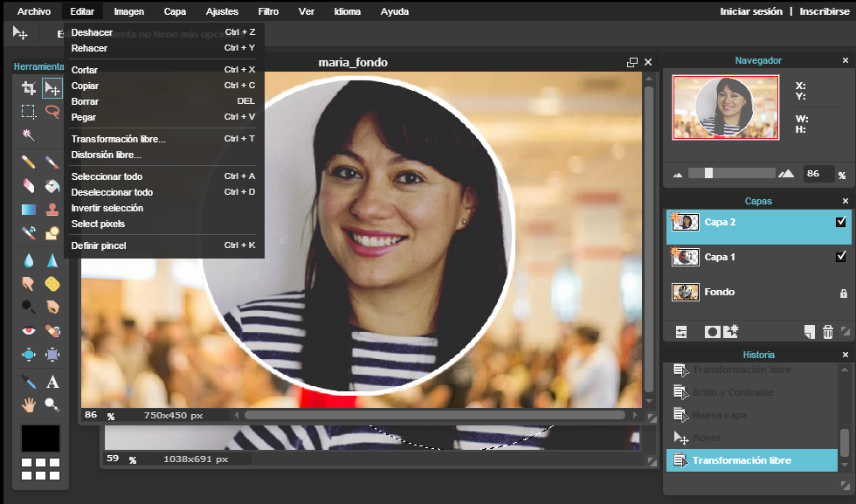This screenshot has height=504, width=856.
Task: Select the Color Replace tool
Action: point(28,233)
